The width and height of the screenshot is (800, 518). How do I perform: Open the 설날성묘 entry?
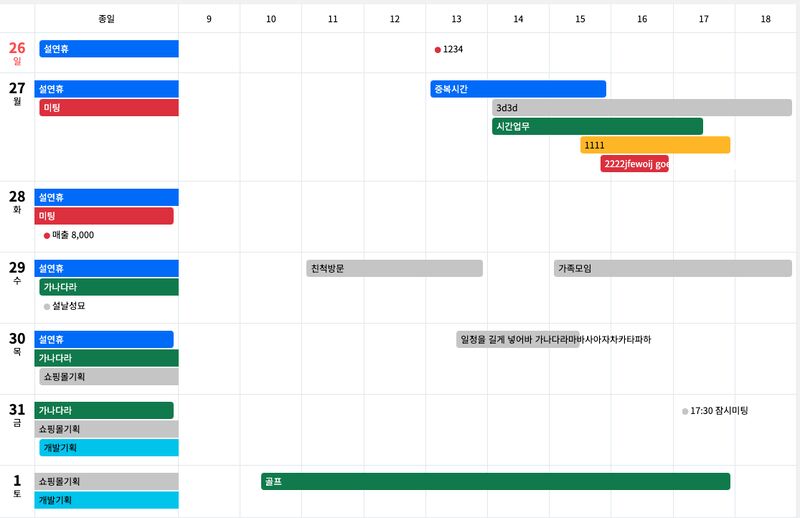pos(64,306)
